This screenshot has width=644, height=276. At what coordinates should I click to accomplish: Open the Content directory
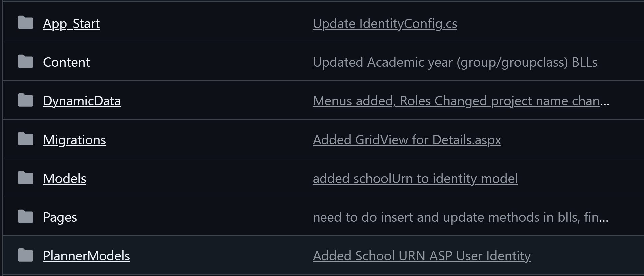point(66,62)
